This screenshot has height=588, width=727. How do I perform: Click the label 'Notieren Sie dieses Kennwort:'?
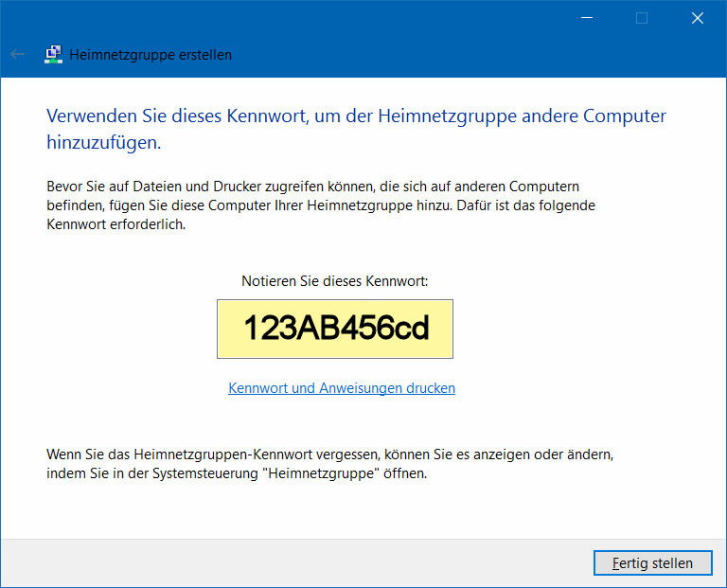pos(335,281)
